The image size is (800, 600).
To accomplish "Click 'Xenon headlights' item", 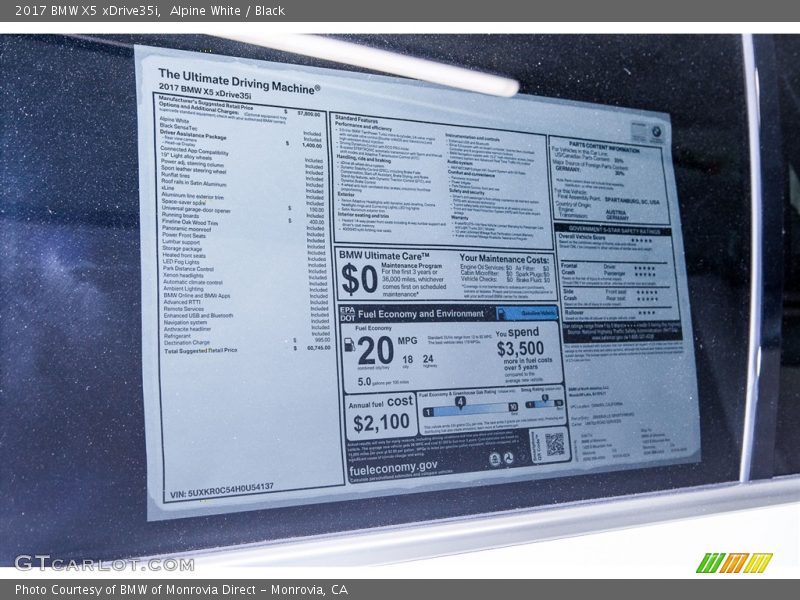I will click(183, 276).
